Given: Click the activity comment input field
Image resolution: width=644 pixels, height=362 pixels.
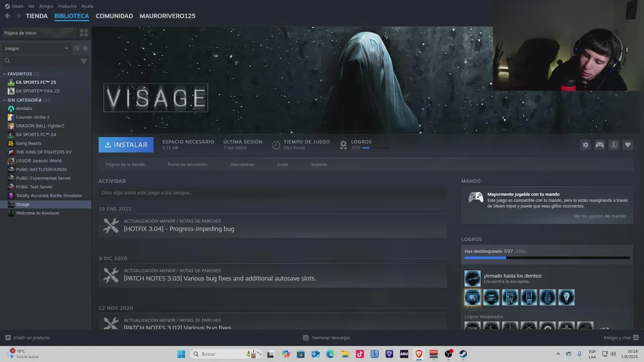Looking at the screenshot, I should pyautogui.click(x=273, y=193).
